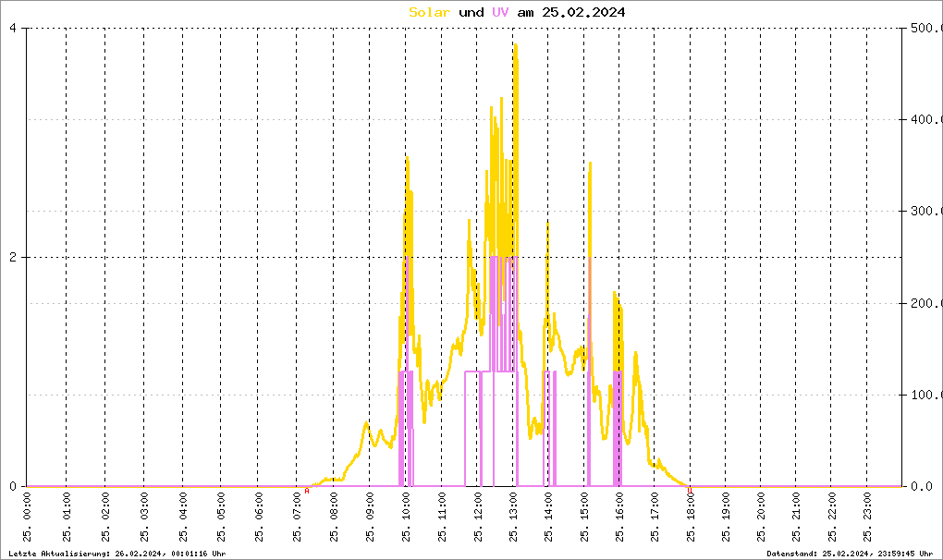Click the right axis value '100.0'
943x560 pixels.
[926, 395]
